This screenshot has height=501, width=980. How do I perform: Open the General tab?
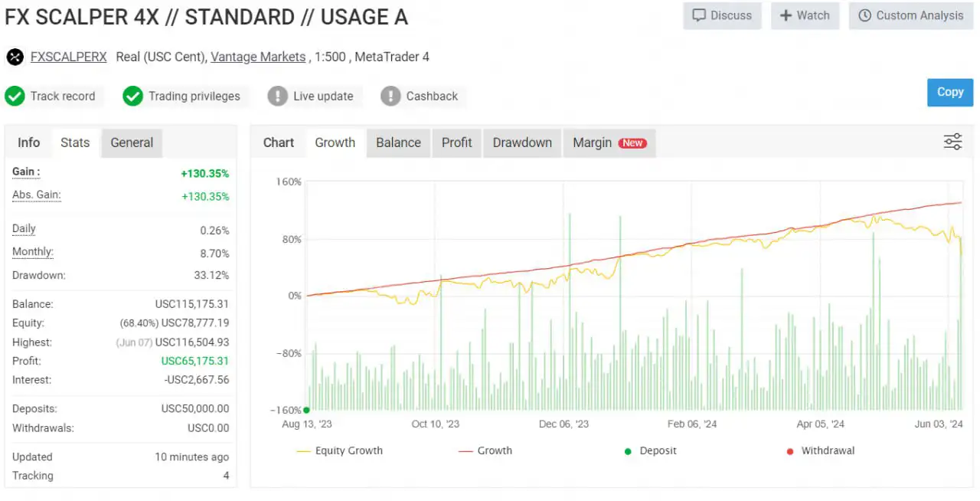[132, 142]
